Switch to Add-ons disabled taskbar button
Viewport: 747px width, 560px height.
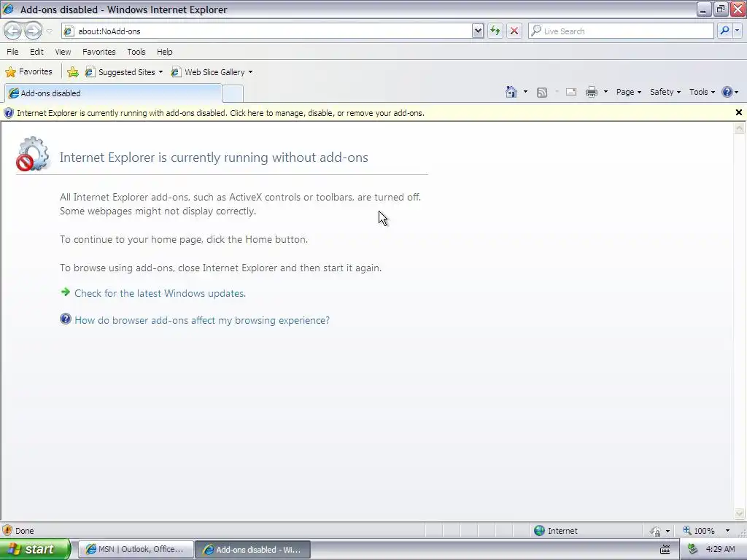(253, 550)
